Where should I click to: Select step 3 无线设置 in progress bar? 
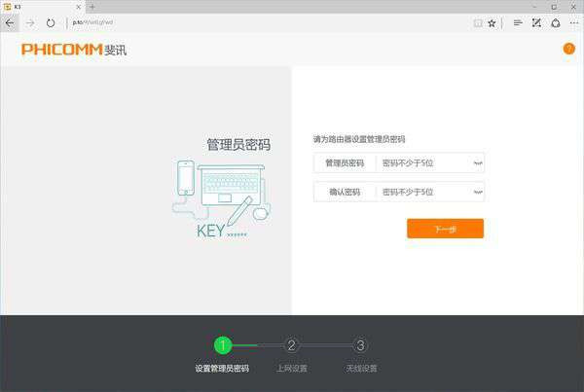click(x=360, y=346)
